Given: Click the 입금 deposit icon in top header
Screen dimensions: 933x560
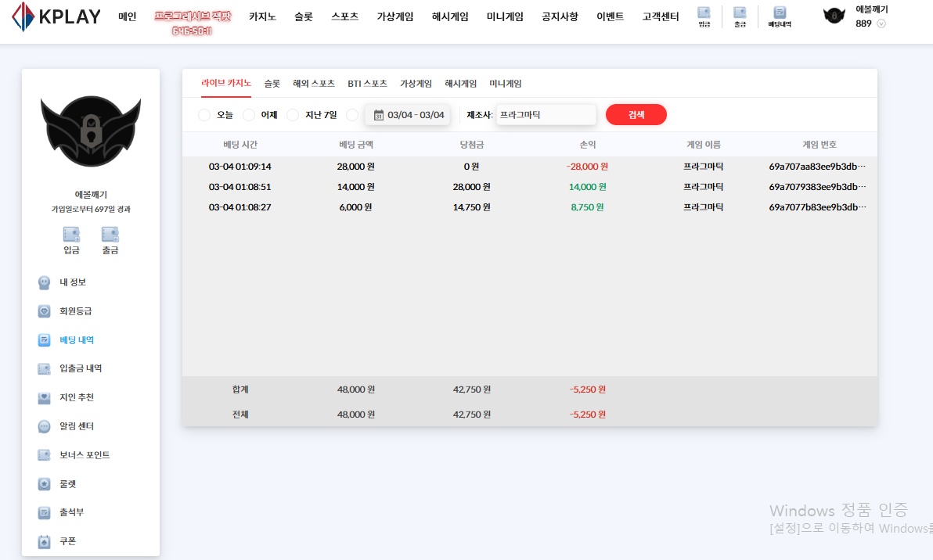Looking at the screenshot, I should (704, 16).
